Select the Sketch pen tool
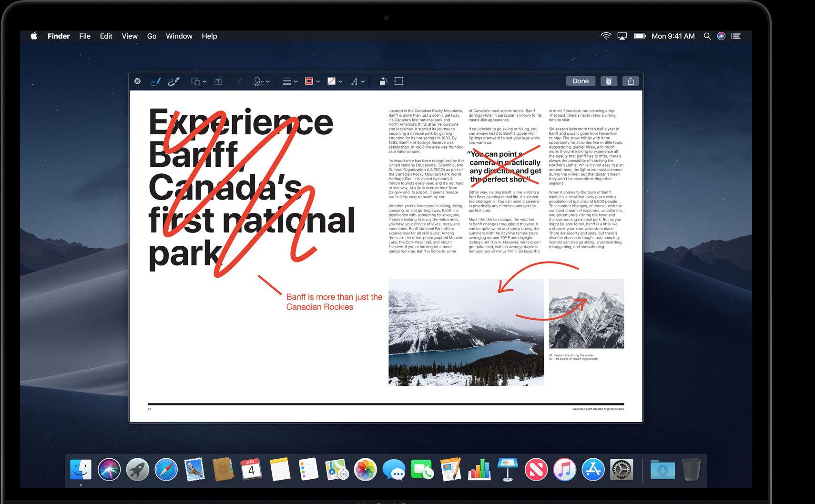Viewport: 815px width, 504px height. click(155, 81)
